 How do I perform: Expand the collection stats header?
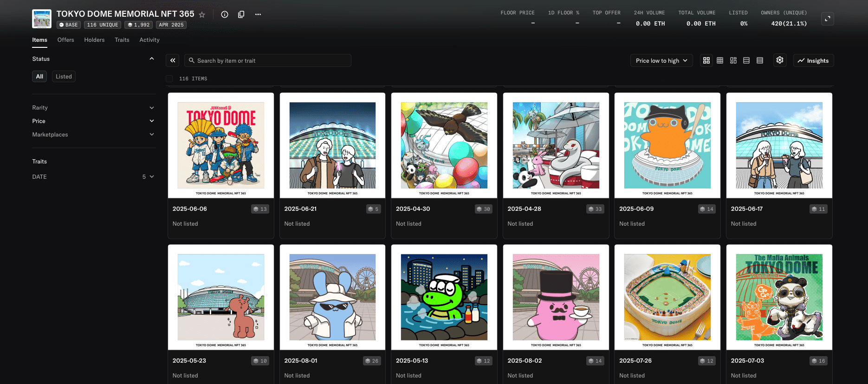click(828, 19)
